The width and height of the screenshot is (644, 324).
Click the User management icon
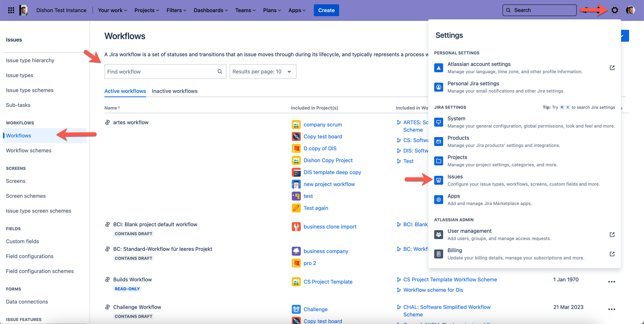coord(438,235)
